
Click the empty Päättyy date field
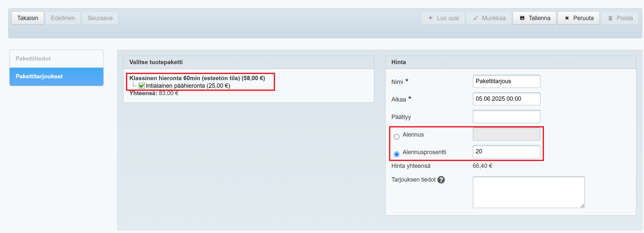coord(506,116)
